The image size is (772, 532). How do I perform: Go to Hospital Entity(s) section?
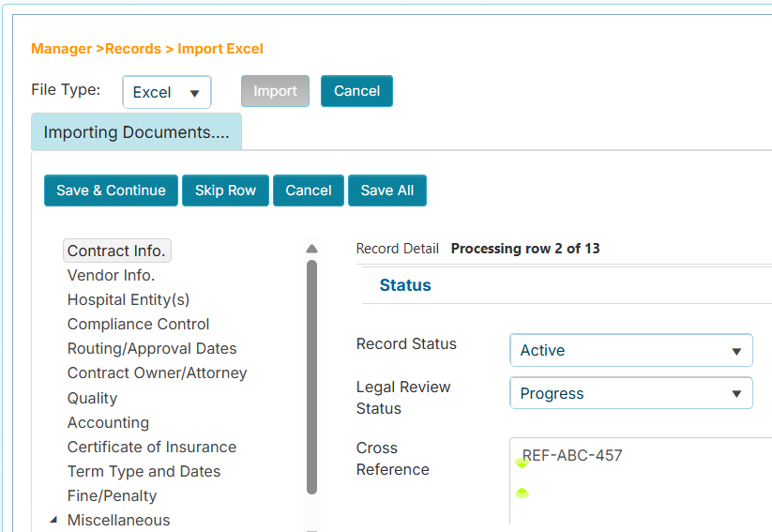point(128,299)
